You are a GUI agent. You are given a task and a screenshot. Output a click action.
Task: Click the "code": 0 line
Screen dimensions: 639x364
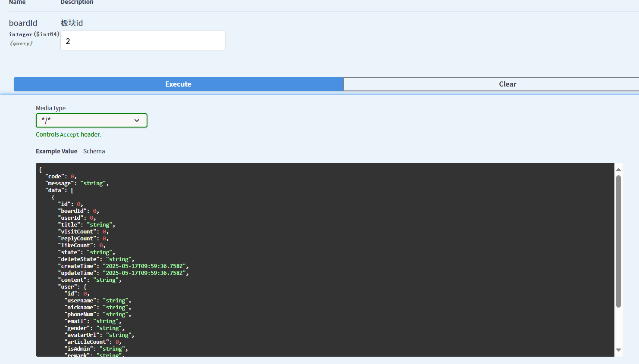tap(61, 176)
